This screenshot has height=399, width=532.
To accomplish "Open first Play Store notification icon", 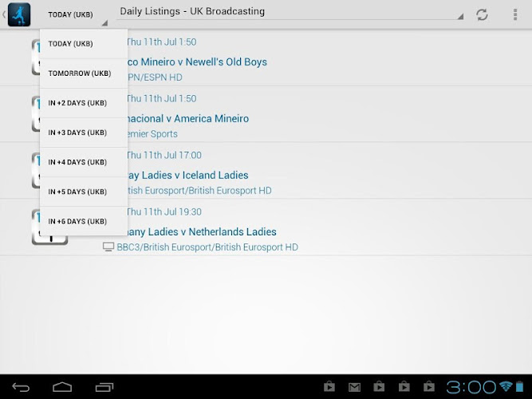I will [x=329, y=387].
